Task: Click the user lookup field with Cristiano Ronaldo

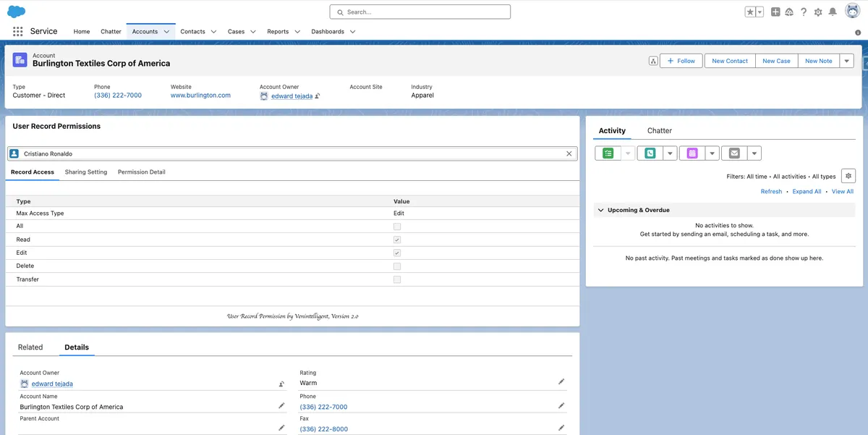Action: click(x=293, y=153)
